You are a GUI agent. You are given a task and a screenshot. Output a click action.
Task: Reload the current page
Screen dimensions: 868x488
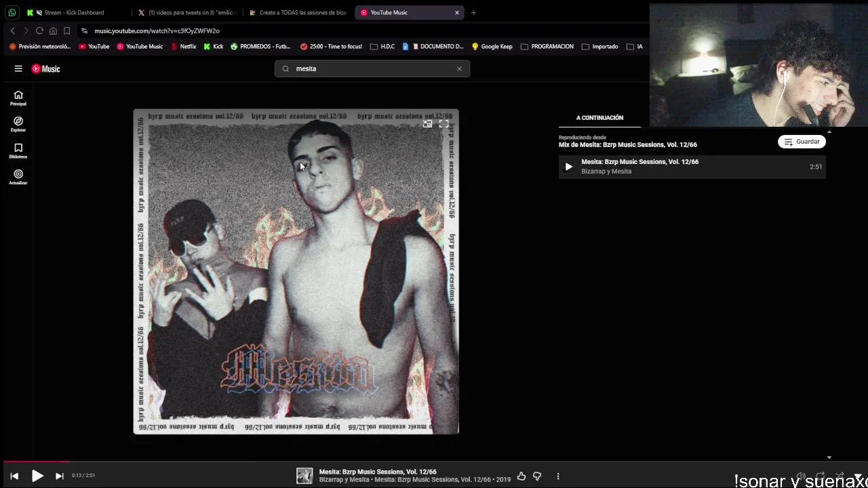[39, 30]
